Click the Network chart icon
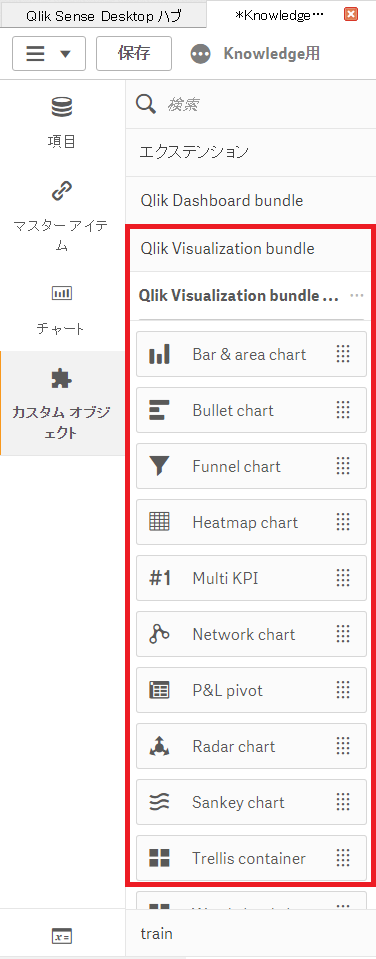The width and height of the screenshot is (376, 959). pos(159,634)
